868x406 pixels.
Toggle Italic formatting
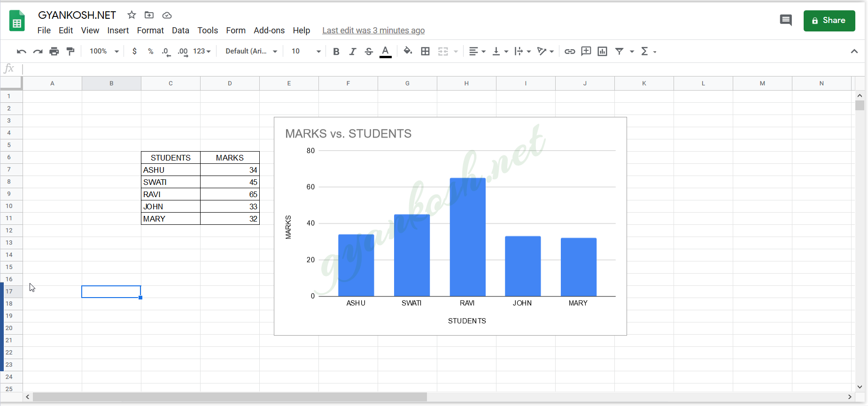(x=352, y=51)
